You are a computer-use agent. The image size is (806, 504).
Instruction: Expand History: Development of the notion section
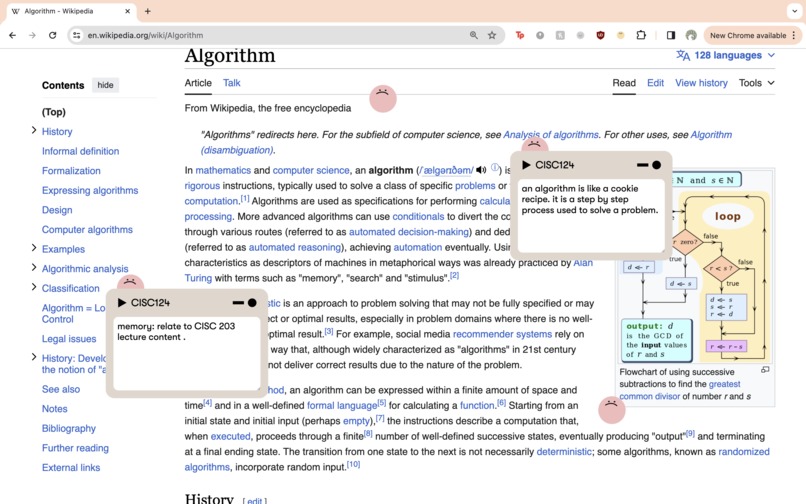[x=34, y=357]
